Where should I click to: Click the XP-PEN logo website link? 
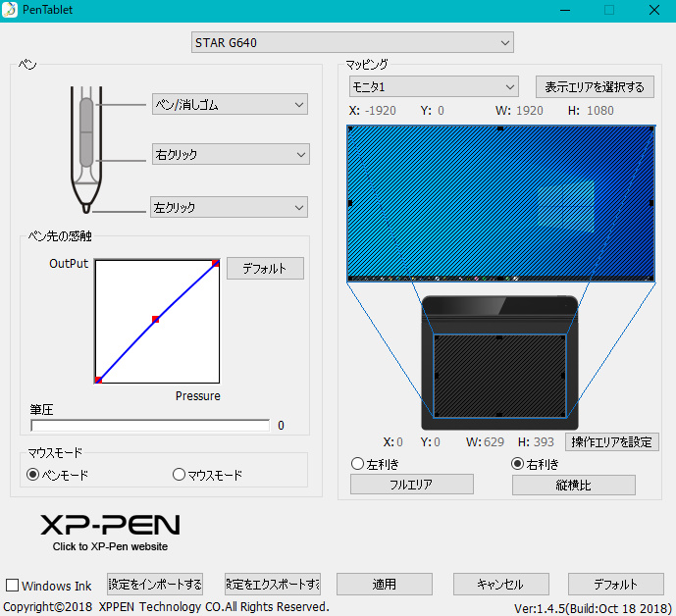tap(110, 533)
